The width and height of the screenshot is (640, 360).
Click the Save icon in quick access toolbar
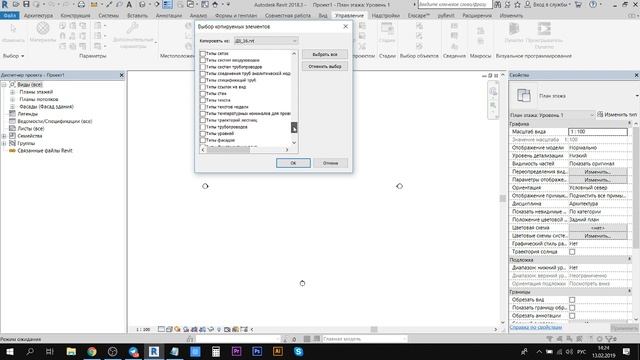(x=26, y=4)
